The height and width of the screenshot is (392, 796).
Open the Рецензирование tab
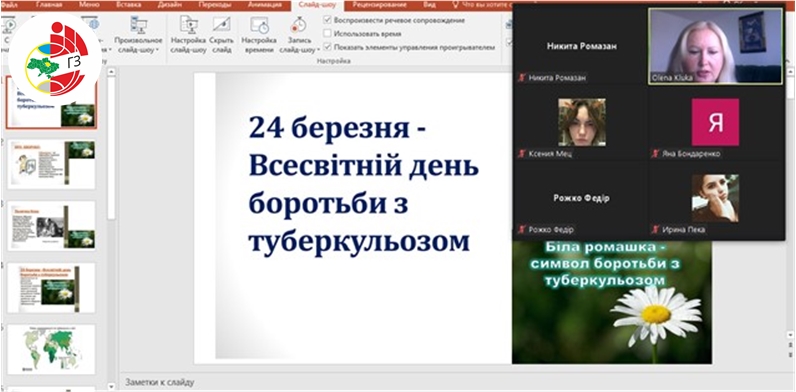point(380,5)
